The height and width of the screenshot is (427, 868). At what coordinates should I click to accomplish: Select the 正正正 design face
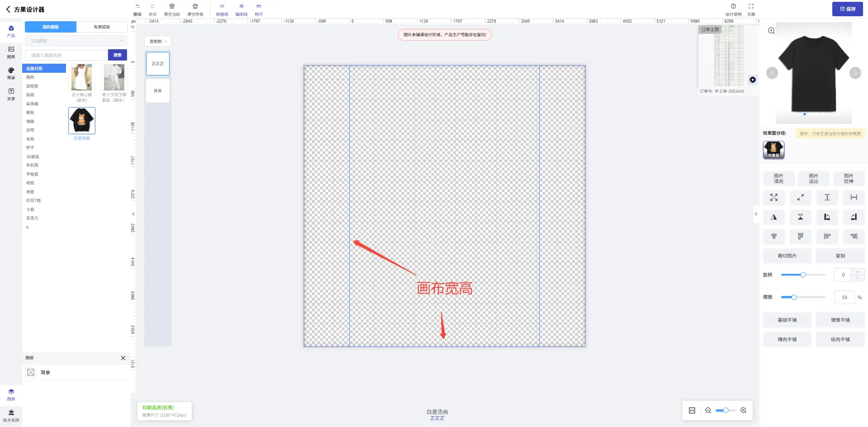click(158, 64)
